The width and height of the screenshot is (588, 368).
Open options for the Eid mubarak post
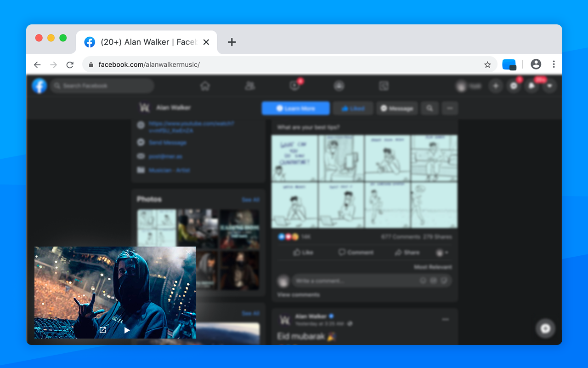coord(445,319)
